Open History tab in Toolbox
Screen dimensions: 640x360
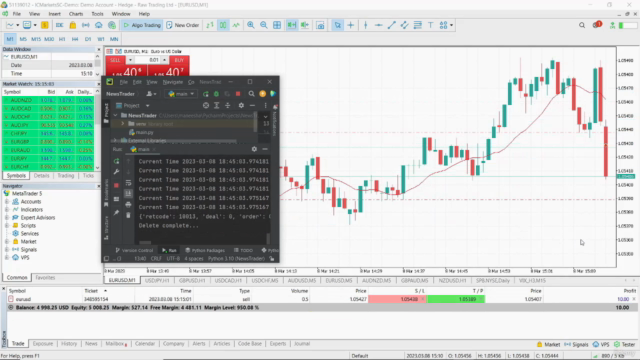(x=69, y=344)
